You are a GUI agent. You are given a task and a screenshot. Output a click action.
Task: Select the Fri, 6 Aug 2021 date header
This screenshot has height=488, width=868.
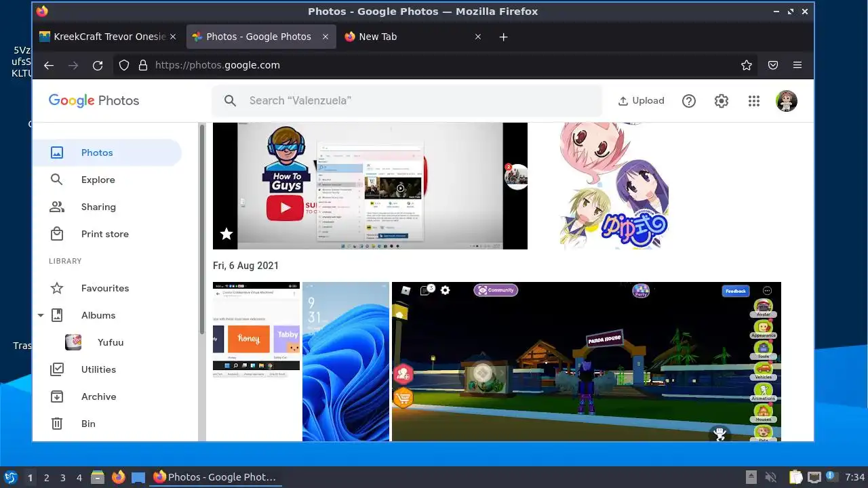tap(245, 266)
